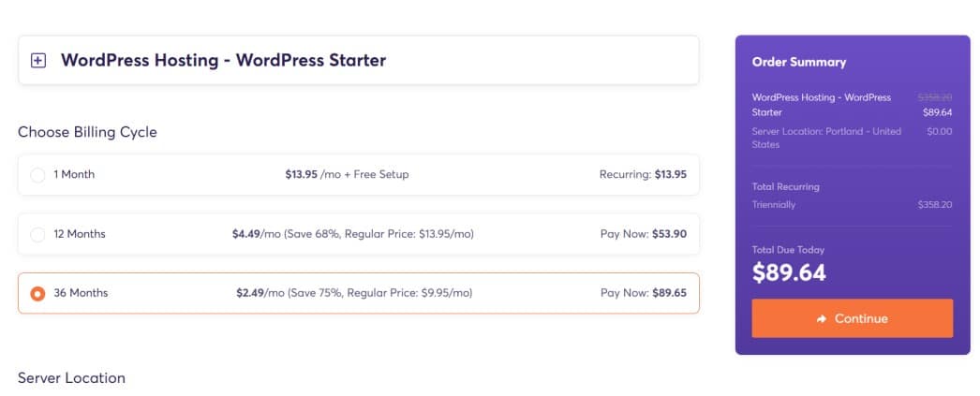This screenshot has height=396, width=980.
Task: Click the $2.49/mo Save 75% price text
Action: [354, 293]
